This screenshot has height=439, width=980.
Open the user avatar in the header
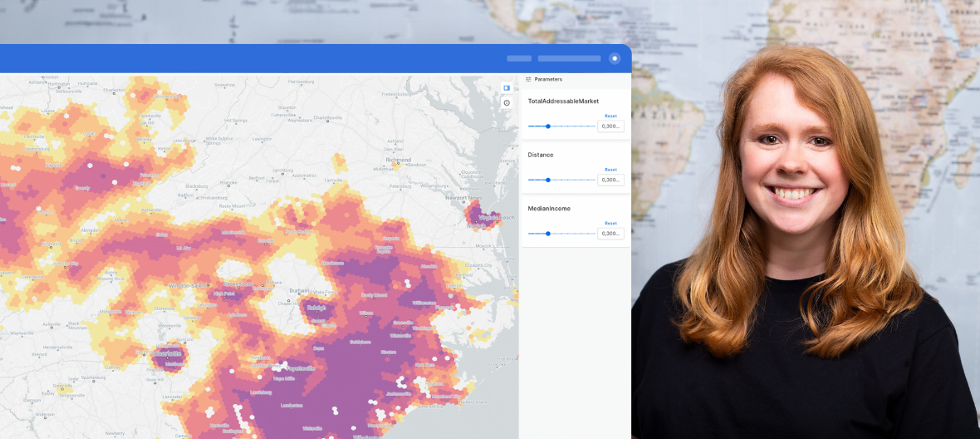(x=615, y=58)
